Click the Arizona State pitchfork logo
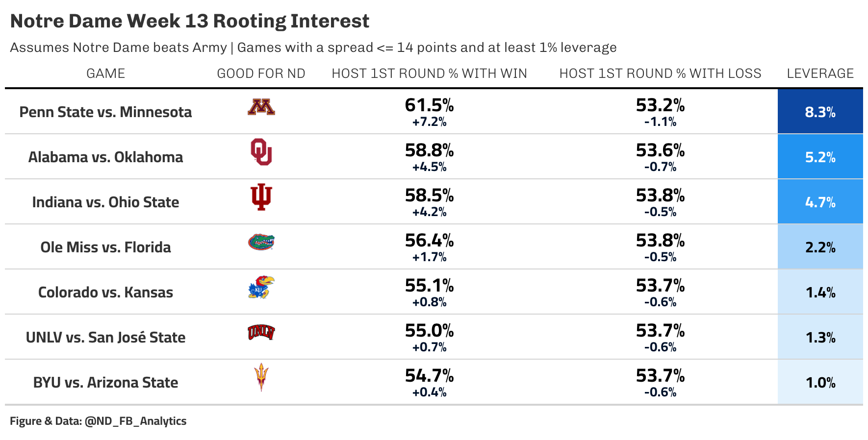The image size is (868, 440). point(261,377)
